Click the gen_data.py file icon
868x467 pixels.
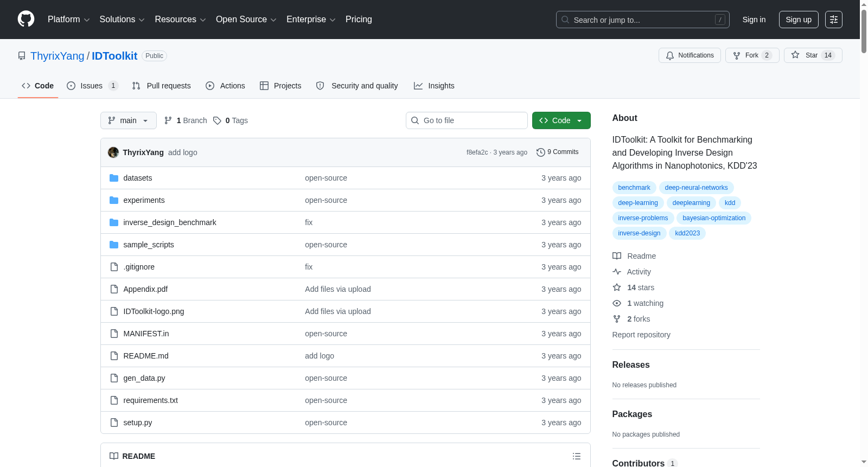114,378
